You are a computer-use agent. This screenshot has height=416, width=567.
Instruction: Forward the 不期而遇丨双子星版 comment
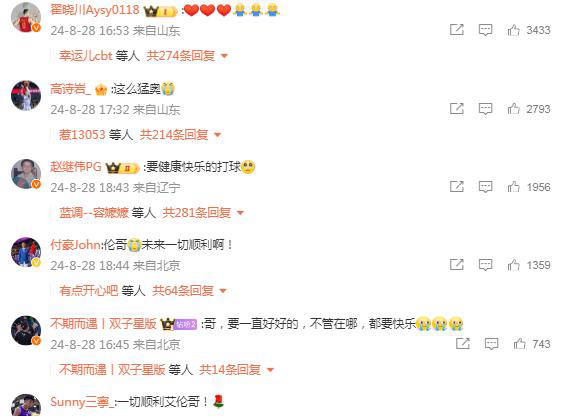coord(463,344)
